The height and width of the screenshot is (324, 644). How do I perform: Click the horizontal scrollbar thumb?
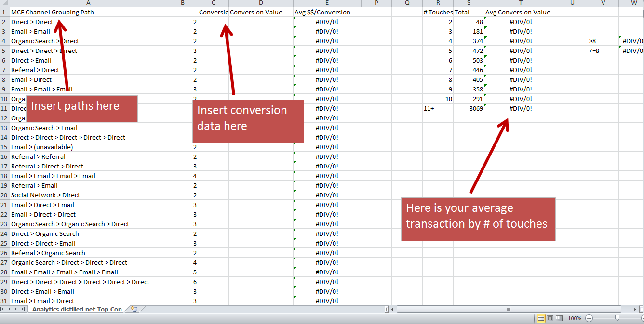508,309
